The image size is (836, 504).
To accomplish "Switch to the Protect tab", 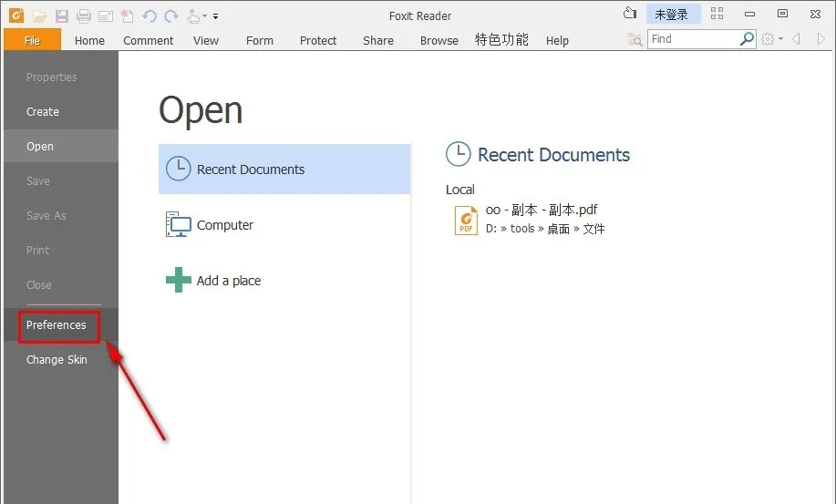I will click(318, 40).
